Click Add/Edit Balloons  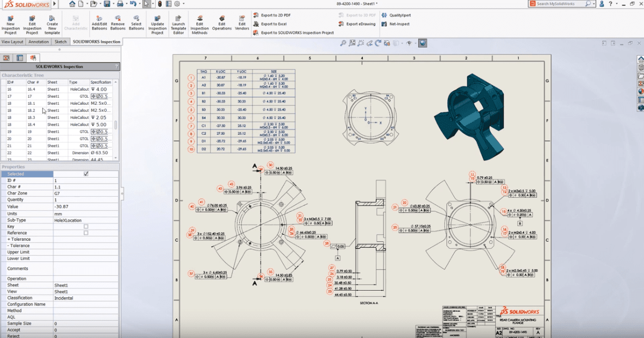(x=99, y=23)
